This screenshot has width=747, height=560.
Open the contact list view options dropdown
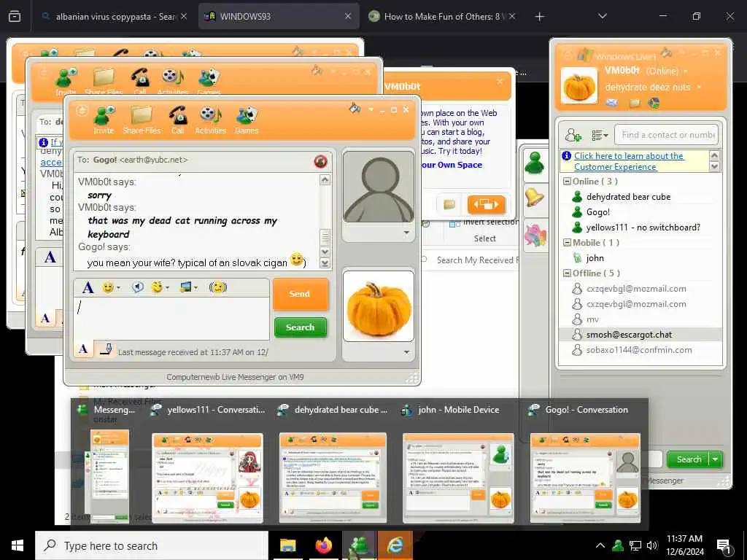point(600,136)
